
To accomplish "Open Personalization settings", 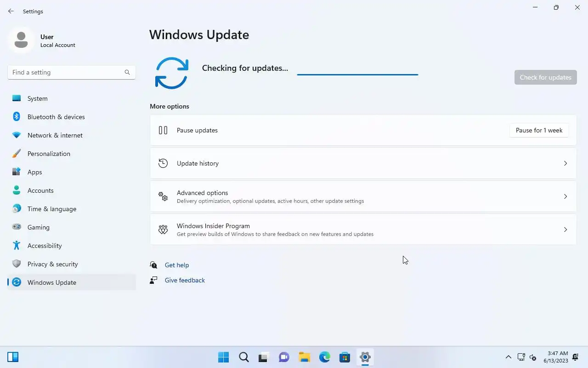I will tap(72, 154).
